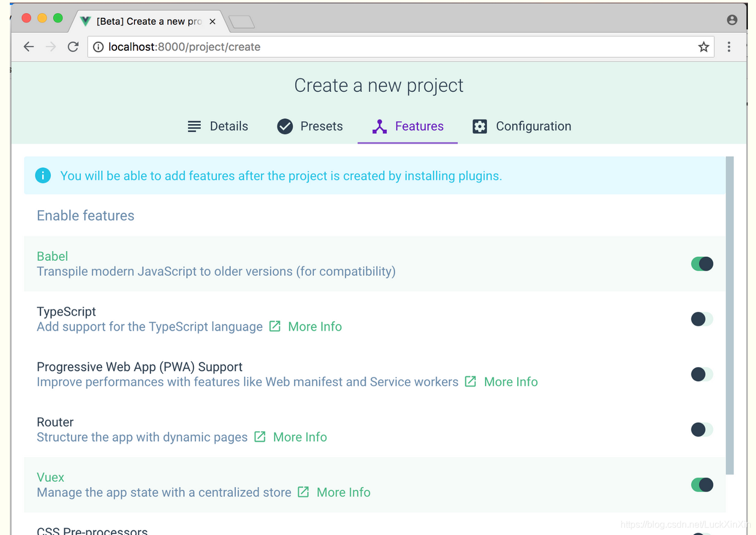
Task: Click the external link icon in the PWA row
Action: pos(471,381)
